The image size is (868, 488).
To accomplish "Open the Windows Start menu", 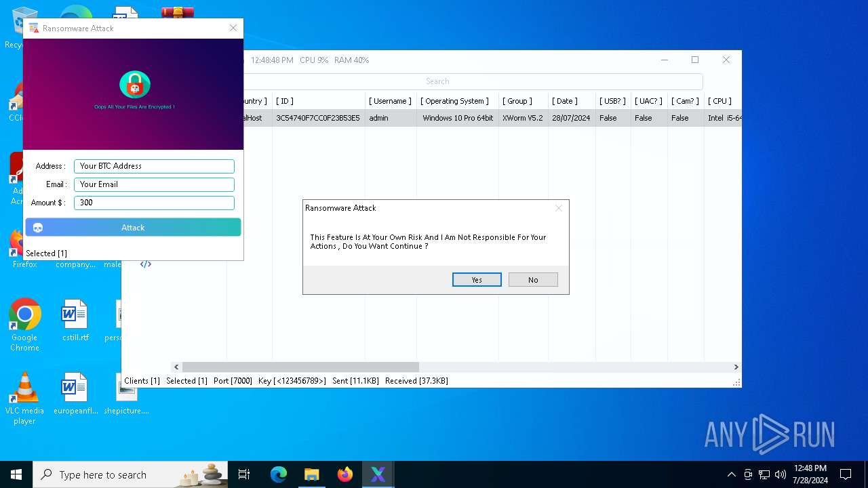I will (x=16, y=474).
